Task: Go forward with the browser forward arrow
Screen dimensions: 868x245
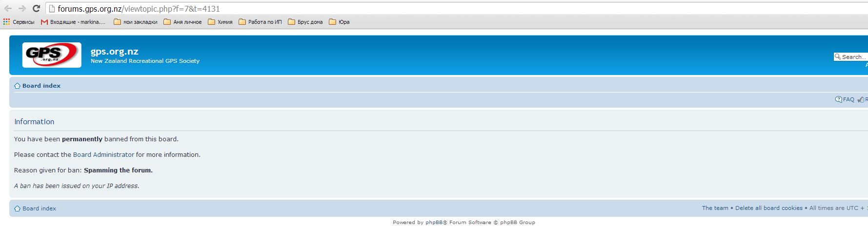Action: 22,8
